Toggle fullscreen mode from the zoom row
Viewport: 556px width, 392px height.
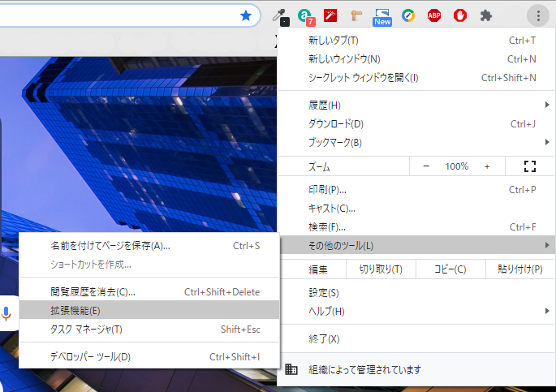530,166
